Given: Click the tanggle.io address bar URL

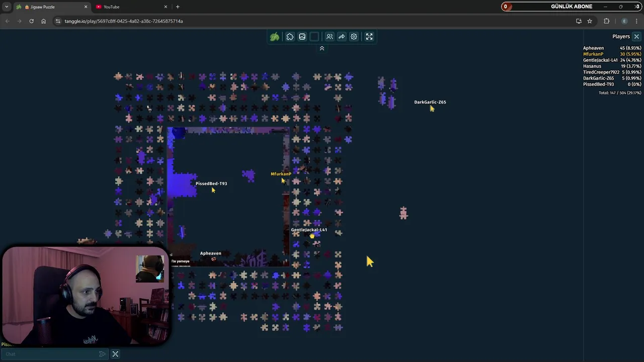Looking at the screenshot, I should pos(123,21).
